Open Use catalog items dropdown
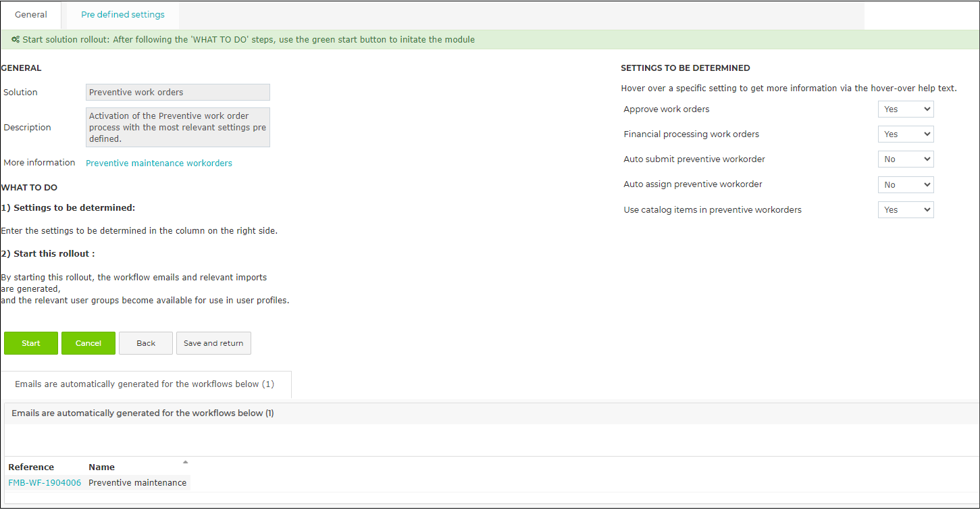 905,210
